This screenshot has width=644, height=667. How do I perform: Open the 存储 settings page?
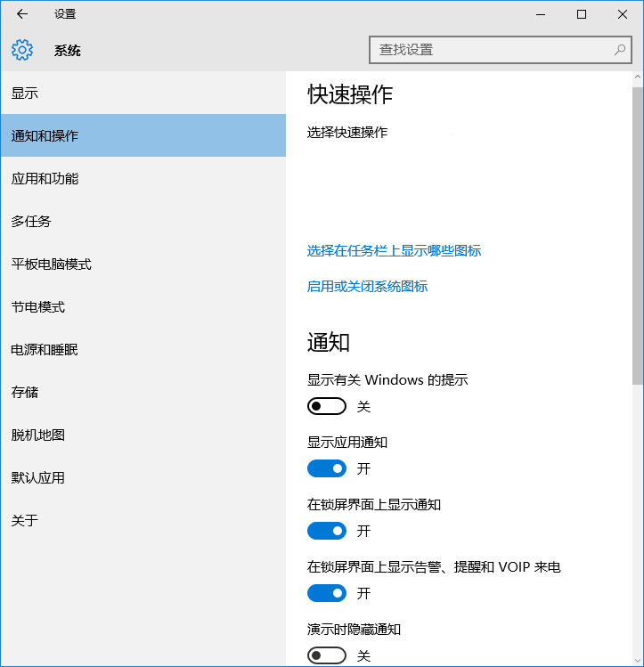click(x=25, y=393)
